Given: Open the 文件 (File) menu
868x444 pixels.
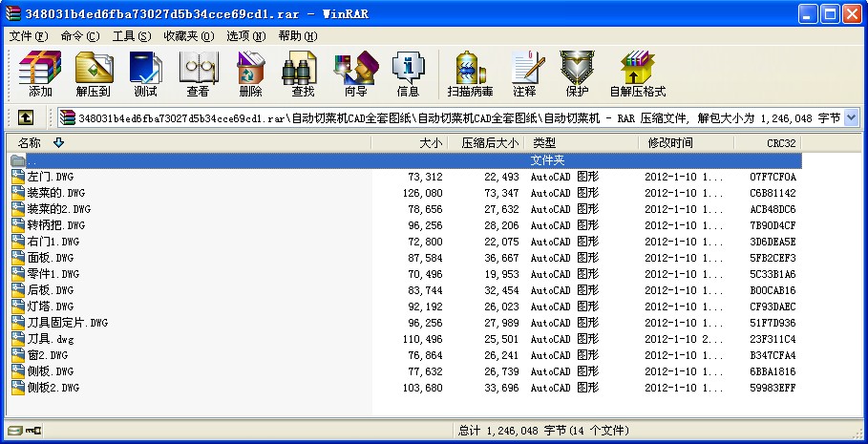Looking at the screenshot, I should point(28,36).
